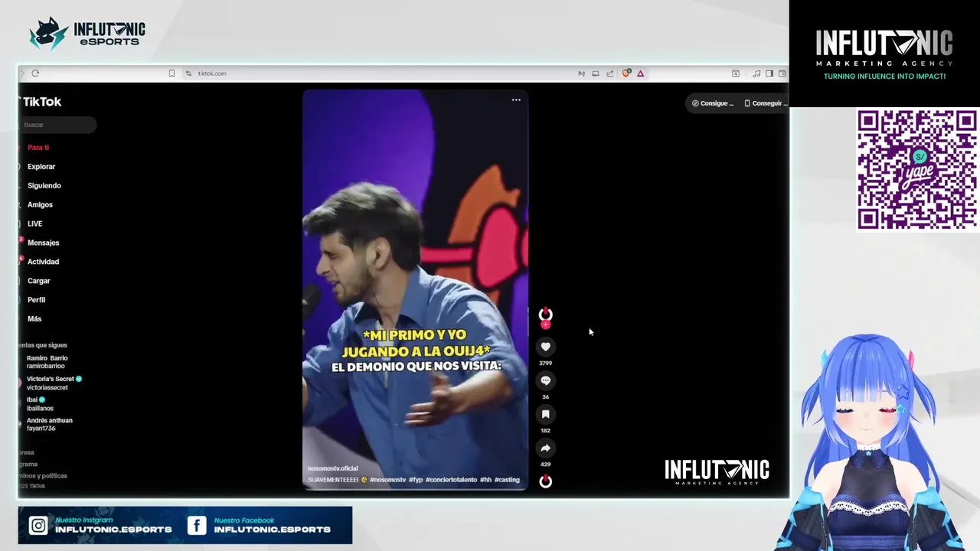Open the Brave Rewards triangle icon
The image size is (980, 551).
(640, 73)
